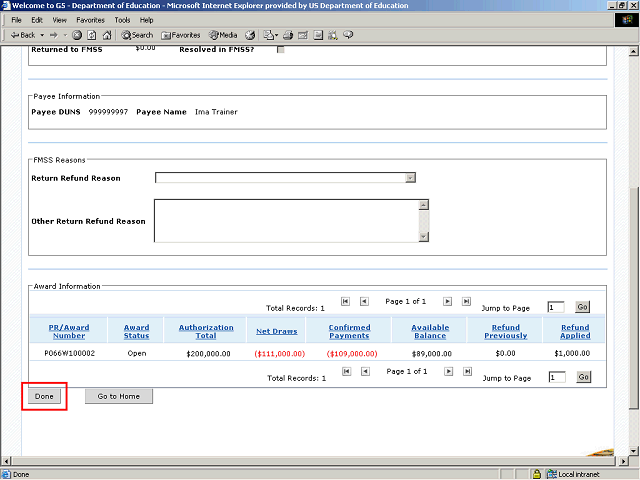
Task: Expand the Return Refund Reason dropdown
Action: click(409, 178)
